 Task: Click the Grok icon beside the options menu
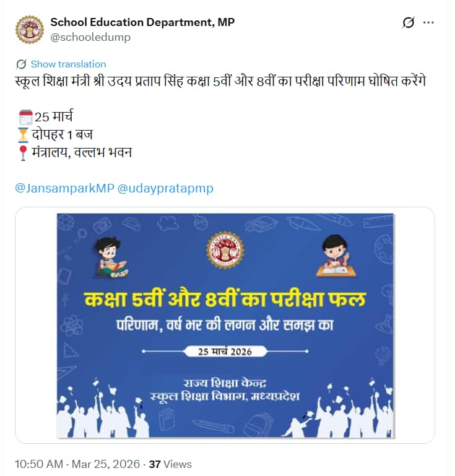[408, 22]
